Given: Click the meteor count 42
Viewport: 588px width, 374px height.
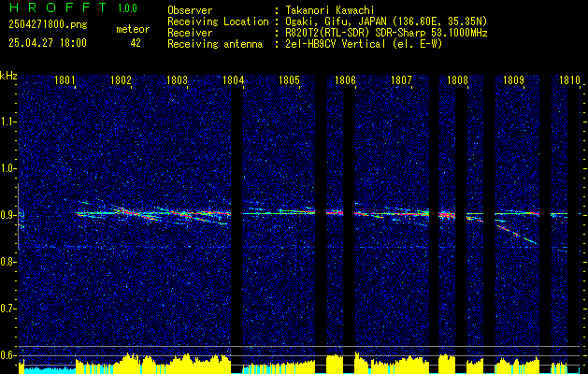Looking at the screenshot, I should (136, 43).
